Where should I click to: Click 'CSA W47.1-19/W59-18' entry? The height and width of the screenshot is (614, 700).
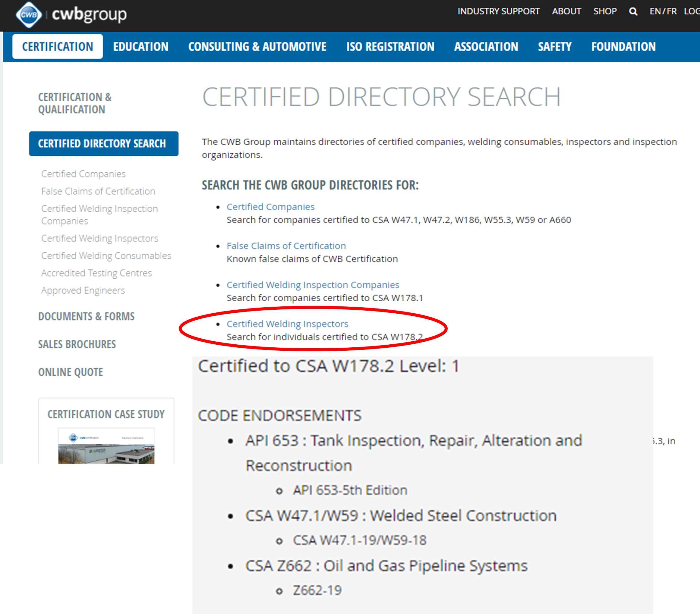pyautogui.click(x=360, y=540)
